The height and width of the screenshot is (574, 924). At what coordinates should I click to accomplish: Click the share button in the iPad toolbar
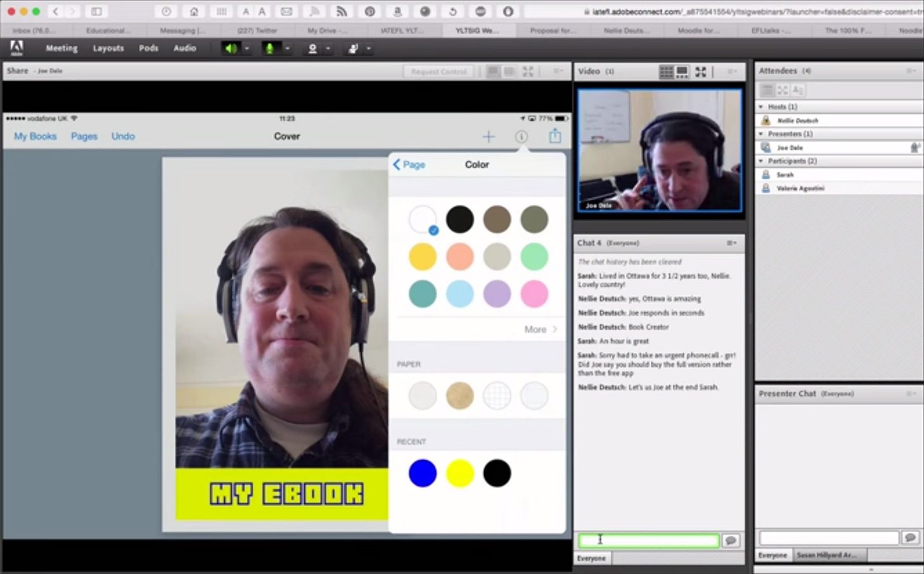pyautogui.click(x=555, y=136)
